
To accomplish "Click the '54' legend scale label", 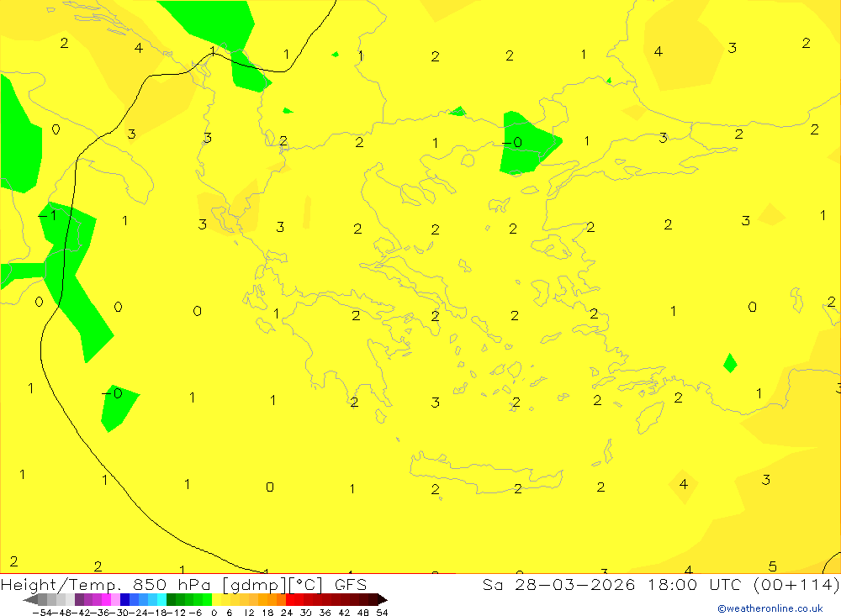I will (x=382, y=613).
